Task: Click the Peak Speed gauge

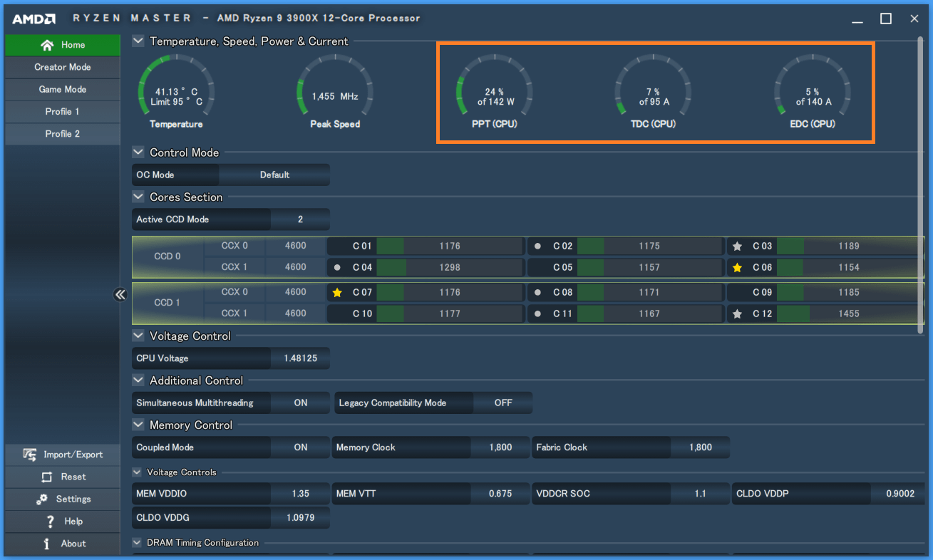Action: tap(335, 90)
